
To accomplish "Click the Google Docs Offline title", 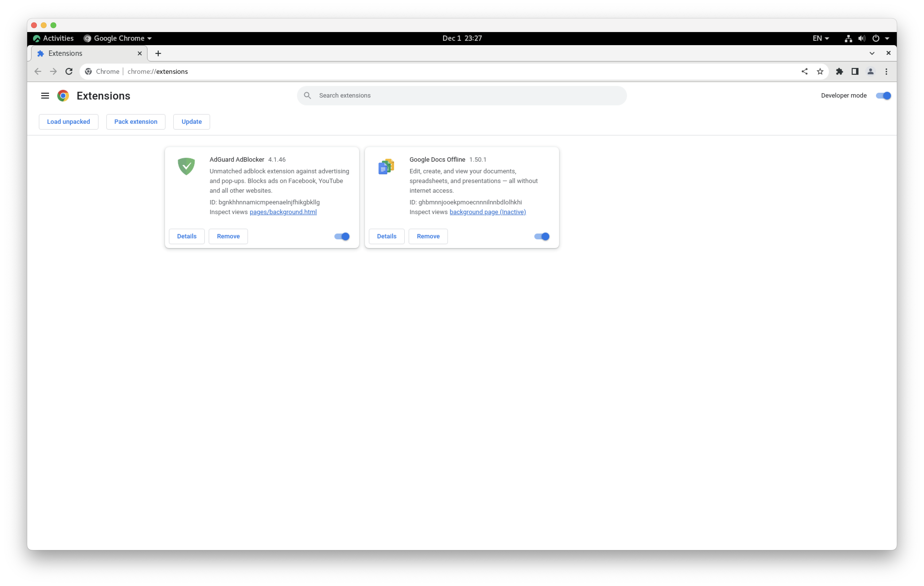I will pos(437,159).
